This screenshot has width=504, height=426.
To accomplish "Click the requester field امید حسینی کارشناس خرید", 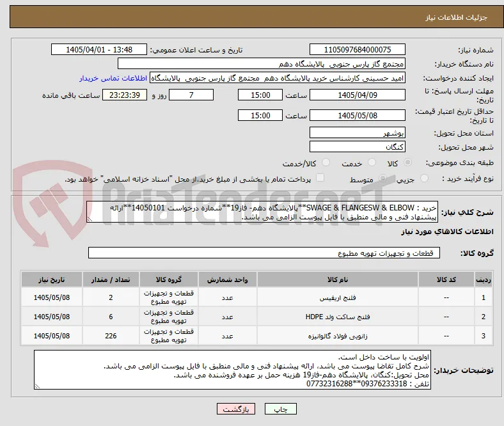I will (278, 78).
